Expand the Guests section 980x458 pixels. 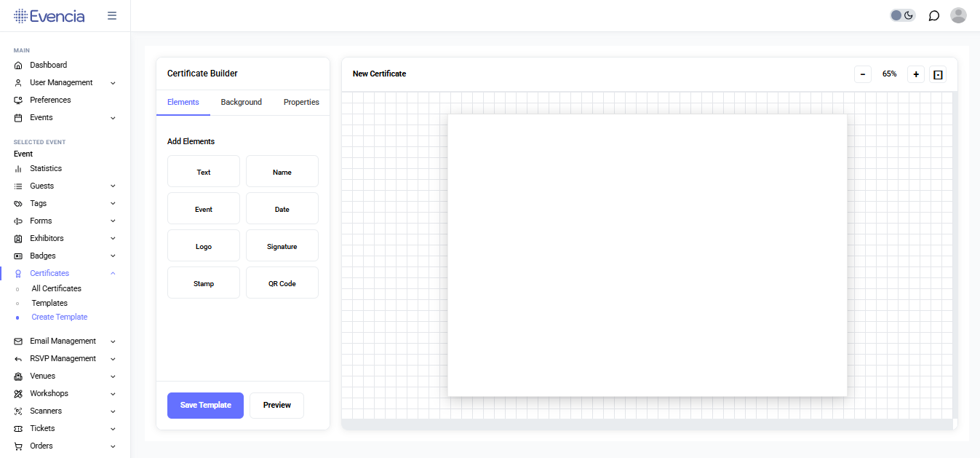112,186
